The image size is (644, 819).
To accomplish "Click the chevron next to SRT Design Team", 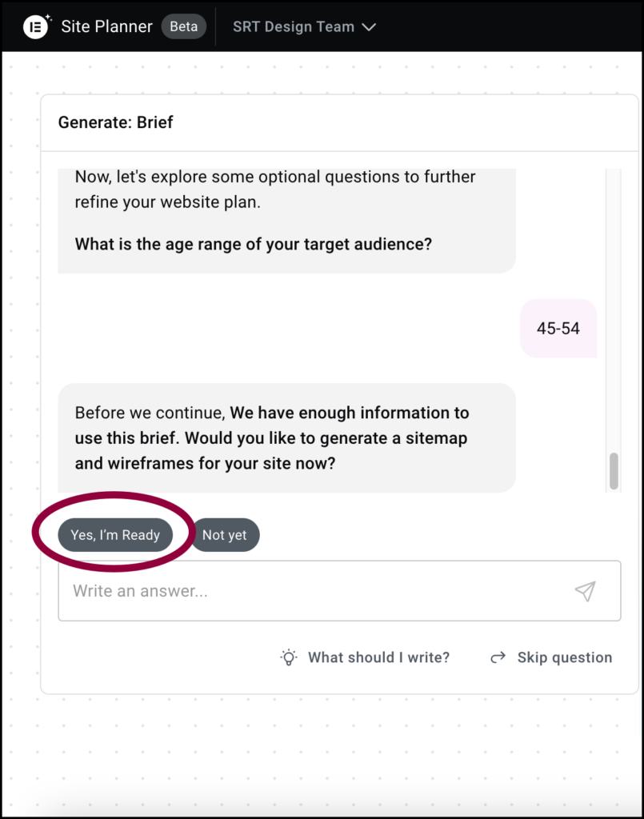I will (x=369, y=26).
